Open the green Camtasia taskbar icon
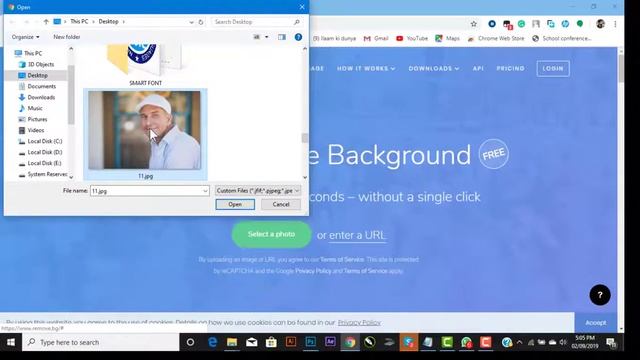Viewport: 640px width, 360px height. click(x=447, y=342)
